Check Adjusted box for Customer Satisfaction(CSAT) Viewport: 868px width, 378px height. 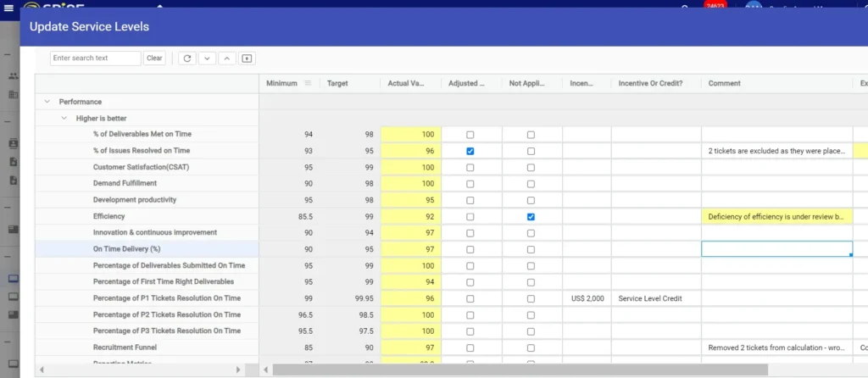(470, 167)
